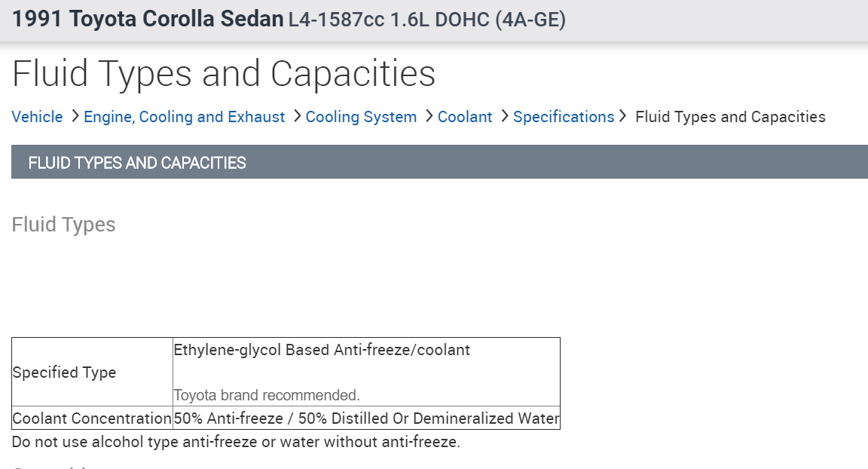Image resolution: width=868 pixels, height=469 pixels.
Task: Click the gray FLUID TYPES AND CAPACITIES section bar
Action: pyautogui.click(x=439, y=162)
